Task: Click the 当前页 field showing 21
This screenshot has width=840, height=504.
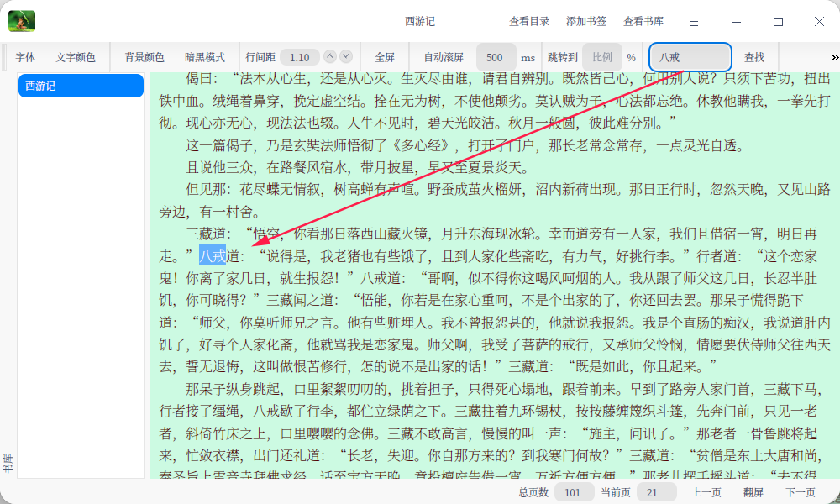Action: (657, 492)
